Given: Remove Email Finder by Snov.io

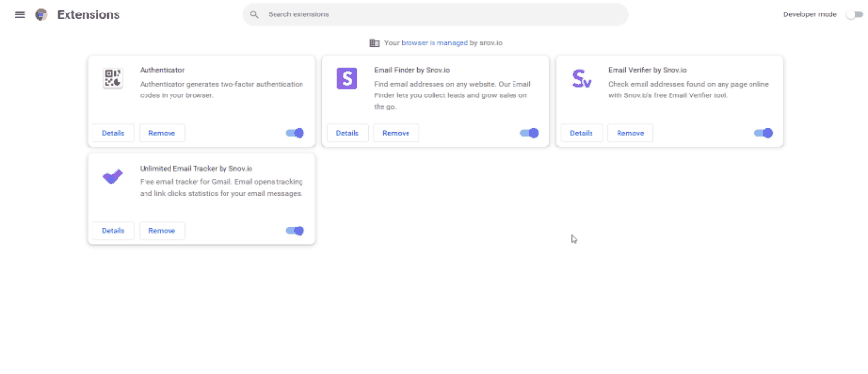Looking at the screenshot, I should (396, 133).
